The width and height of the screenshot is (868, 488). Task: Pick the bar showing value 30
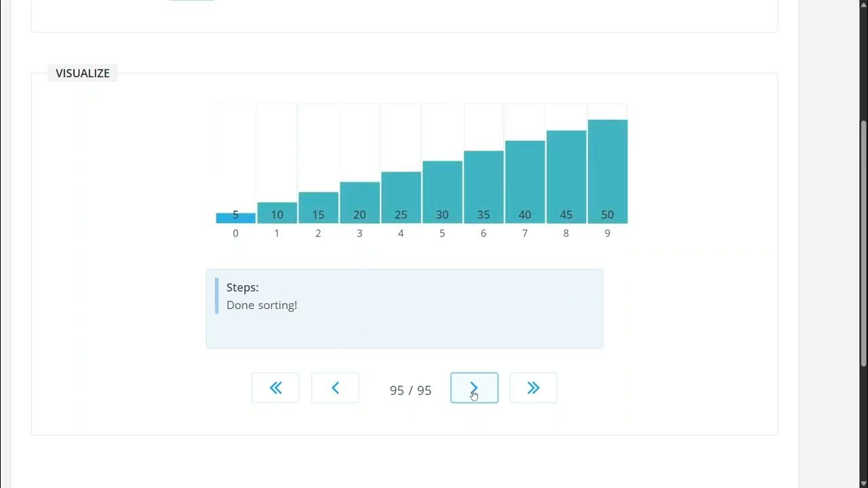pos(442,192)
